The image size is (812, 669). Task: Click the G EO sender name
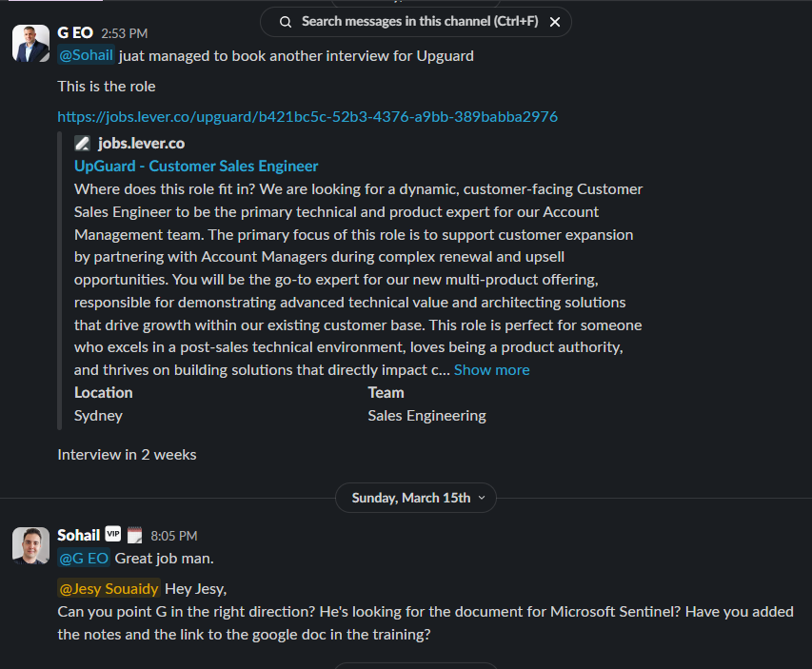click(x=75, y=33)
